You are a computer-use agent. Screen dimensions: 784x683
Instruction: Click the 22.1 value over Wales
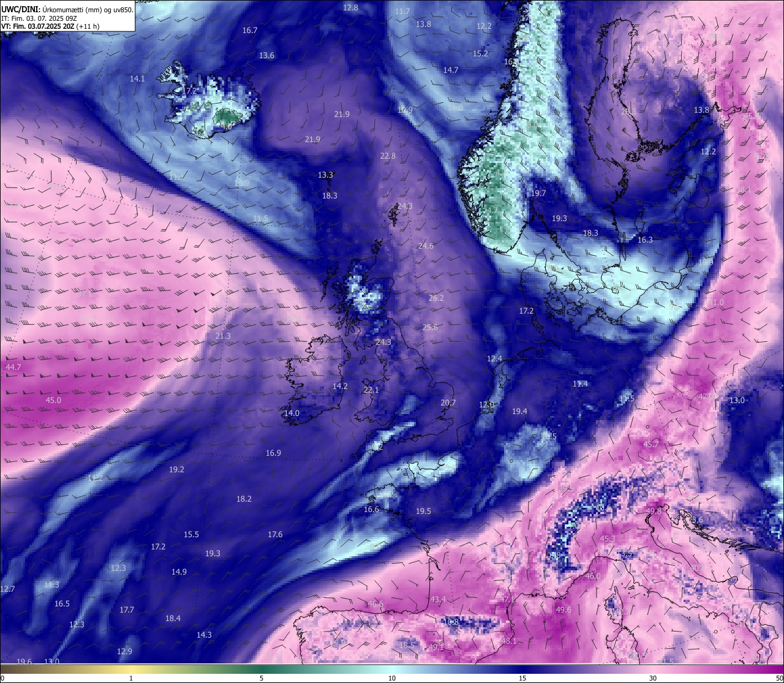click(371, 390)
